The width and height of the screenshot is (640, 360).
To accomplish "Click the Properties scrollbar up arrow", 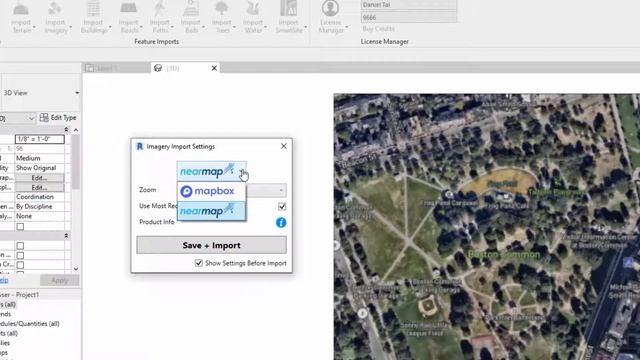I will [76, 130].
